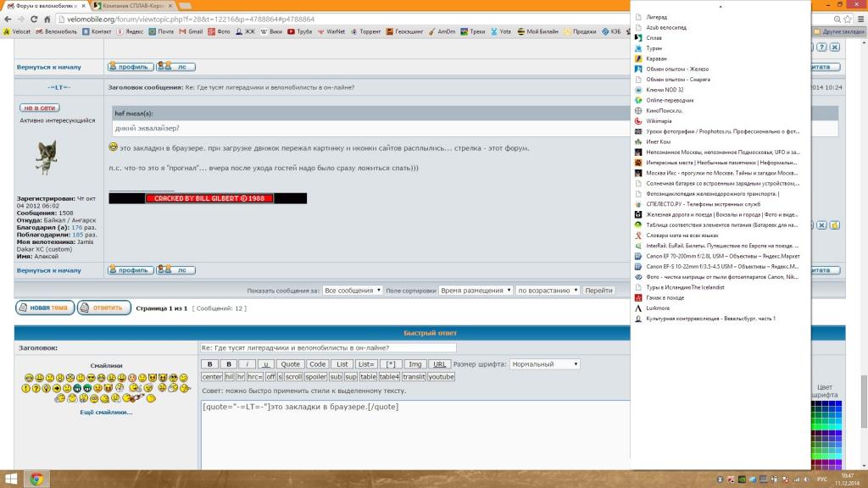Switch the РУС keyboard language indicator
Image resolution: width=868 pixels, height=488 pixels.
822,480
